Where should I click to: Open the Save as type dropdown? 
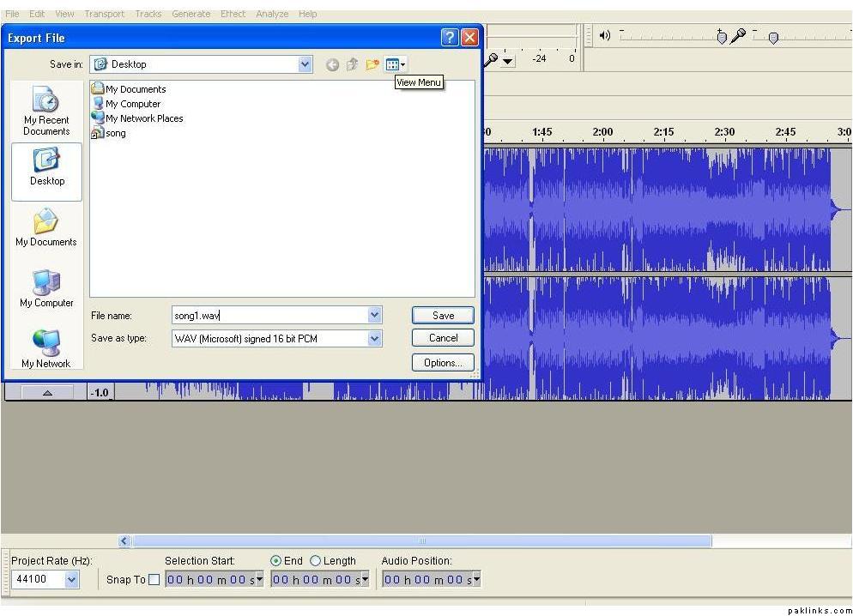374,339
